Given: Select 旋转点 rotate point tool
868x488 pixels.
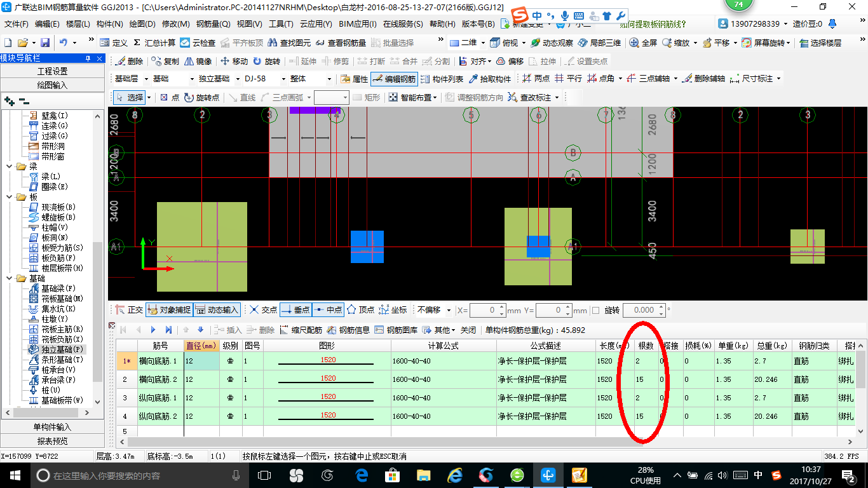Looking at the screenshot, I should pos(201,97).
